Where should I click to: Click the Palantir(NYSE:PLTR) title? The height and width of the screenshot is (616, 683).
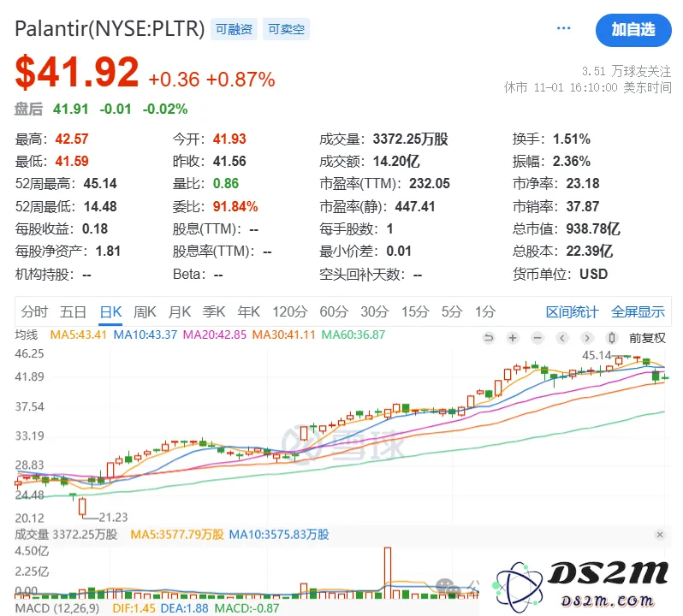[x=110, y=29]
